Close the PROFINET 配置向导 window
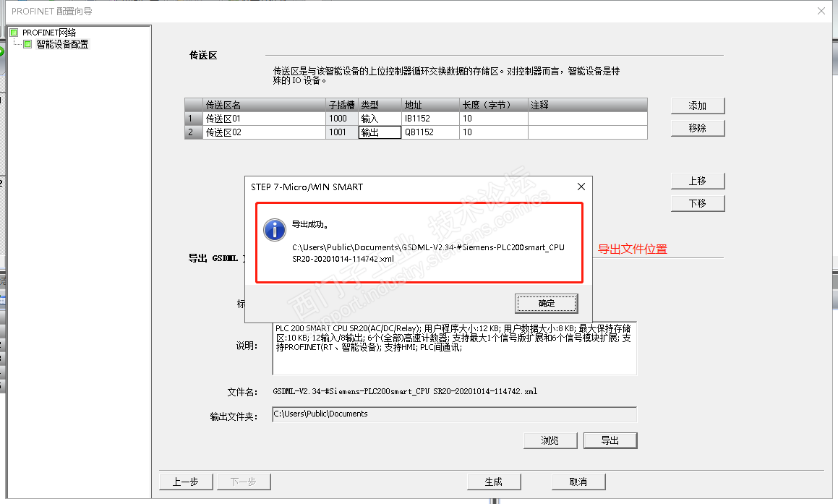 pos(821,11)
